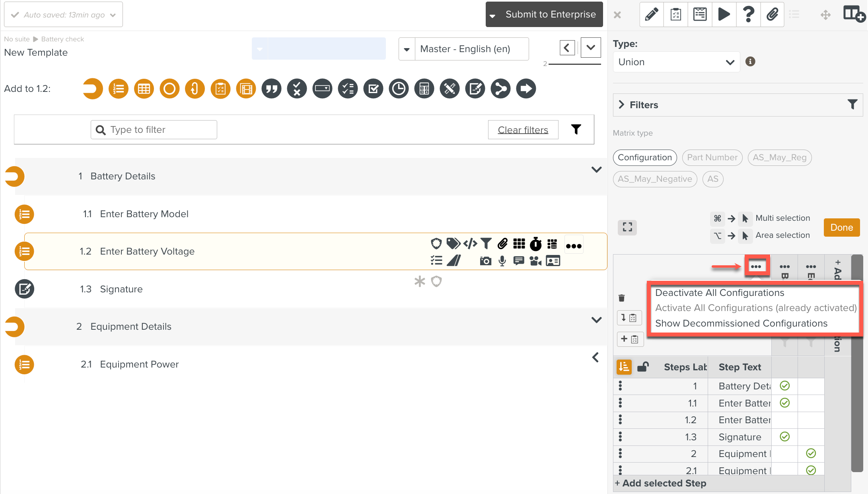Click the trash delete icon in matrix panel
This screenshot has width=868, height=494.
pyautogui.click(x=622, y=298)
